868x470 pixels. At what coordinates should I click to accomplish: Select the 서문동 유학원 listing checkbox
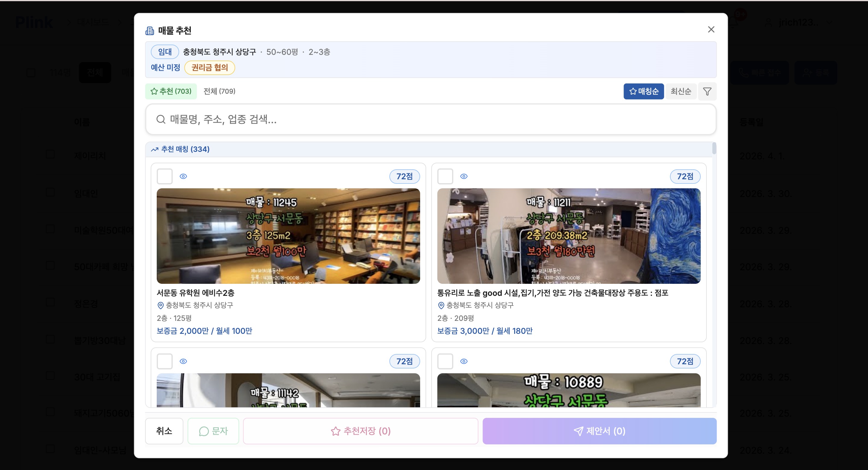165,176
